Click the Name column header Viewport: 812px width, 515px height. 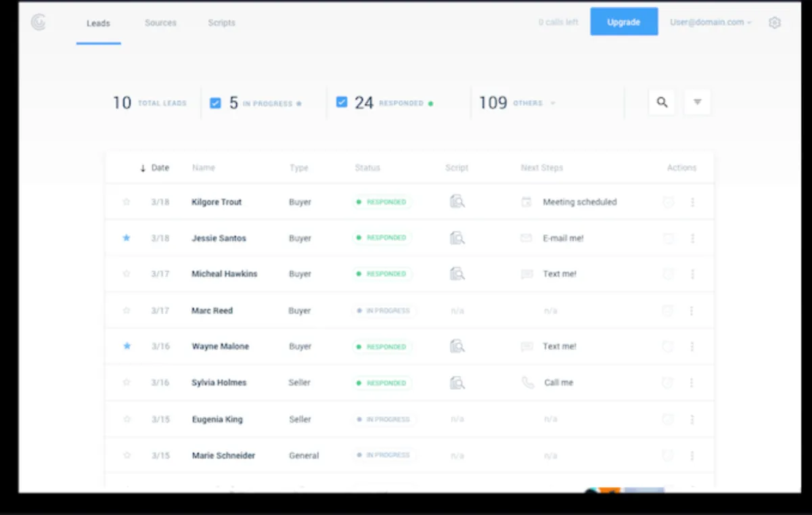coord(204,168)
